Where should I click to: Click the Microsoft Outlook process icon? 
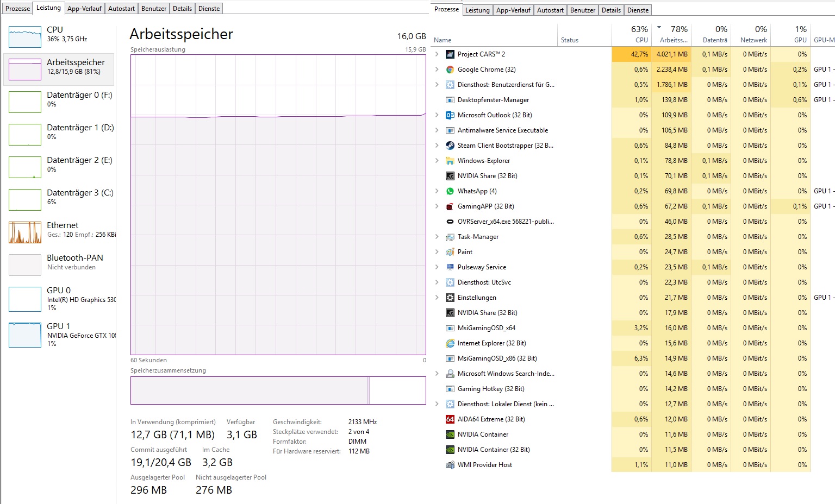click(x=450, y=115)
